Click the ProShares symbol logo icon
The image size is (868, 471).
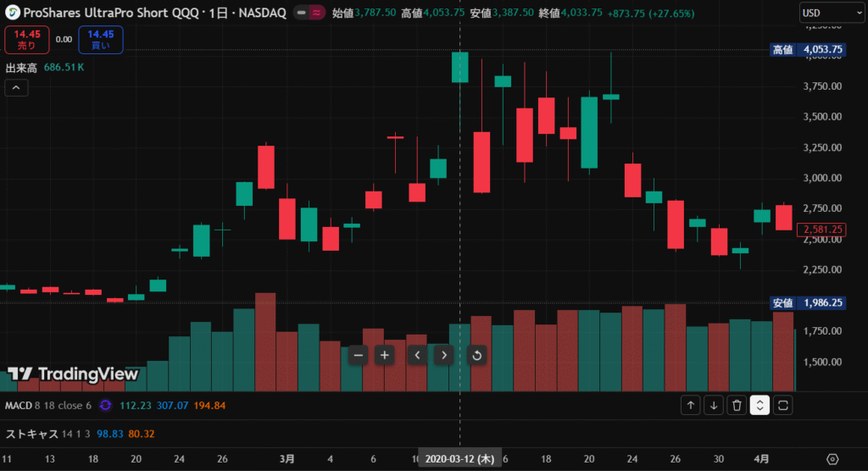click(x=14, y=14)
